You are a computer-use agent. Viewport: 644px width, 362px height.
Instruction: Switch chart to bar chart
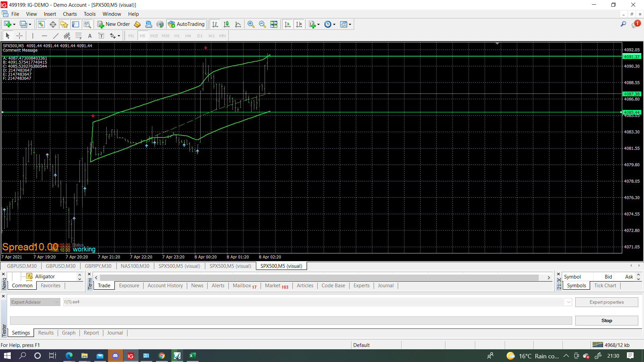pos(215,24)
